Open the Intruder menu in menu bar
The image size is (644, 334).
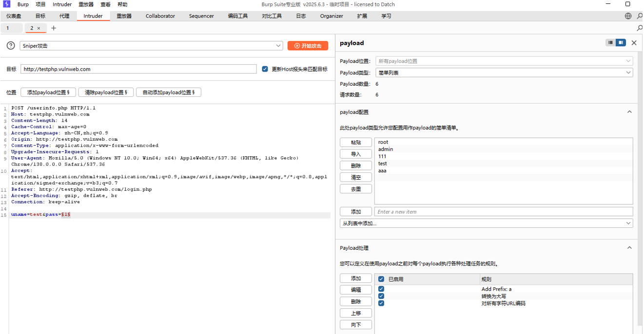point(62,4)
